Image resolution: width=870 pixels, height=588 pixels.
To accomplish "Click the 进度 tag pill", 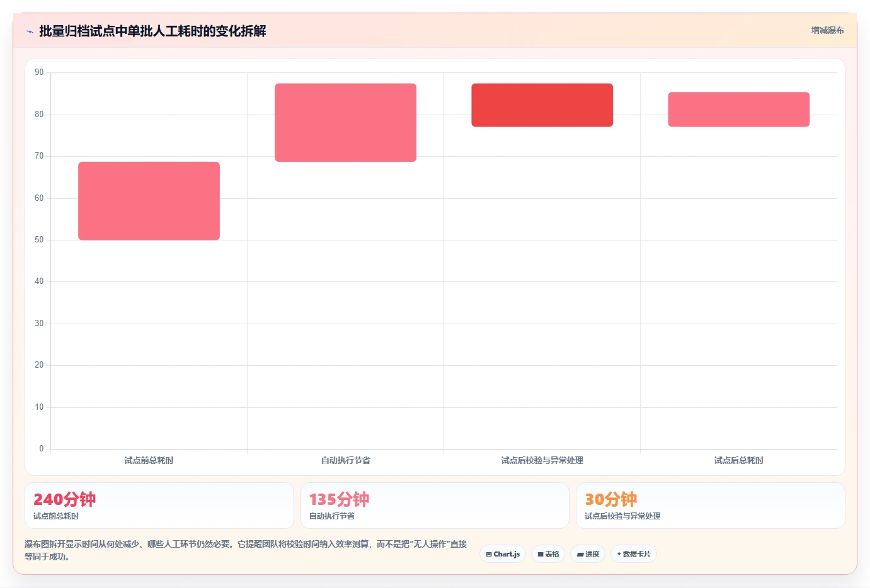I will pyautogui.click(x=588, y=554).
